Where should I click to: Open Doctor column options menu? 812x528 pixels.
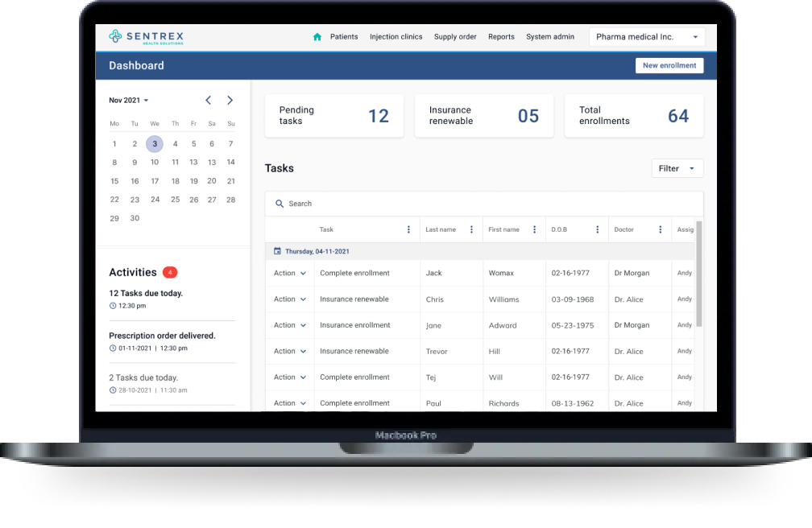click(660, 229)
